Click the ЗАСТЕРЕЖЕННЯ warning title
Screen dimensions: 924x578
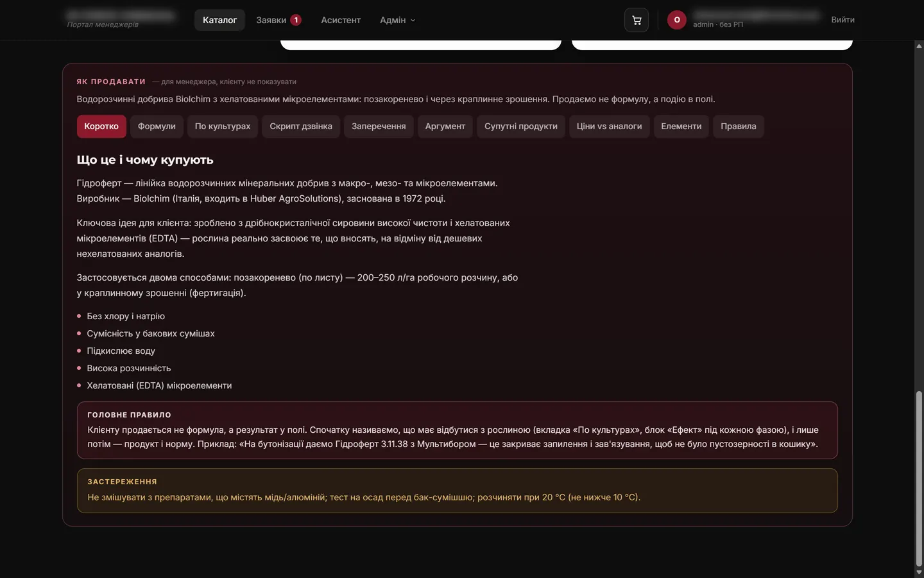[x=122, y=482]
